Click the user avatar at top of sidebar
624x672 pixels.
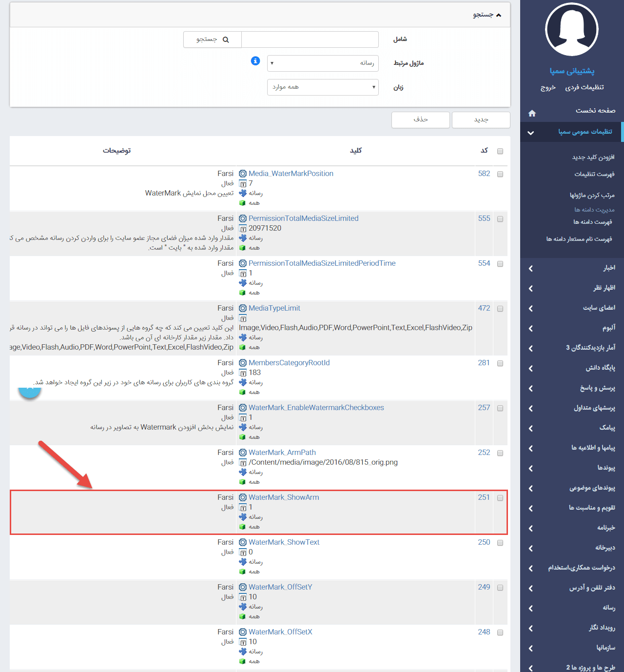coord(571,29)
